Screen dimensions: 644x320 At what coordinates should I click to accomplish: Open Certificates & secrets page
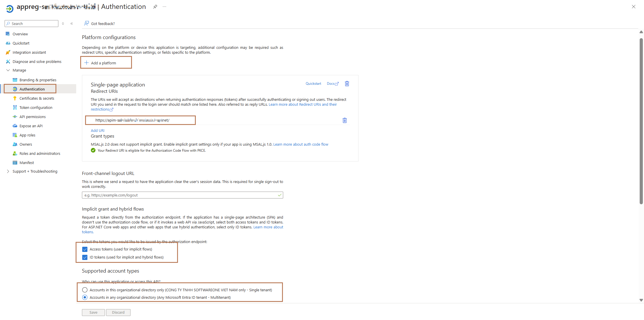[37, 98]
